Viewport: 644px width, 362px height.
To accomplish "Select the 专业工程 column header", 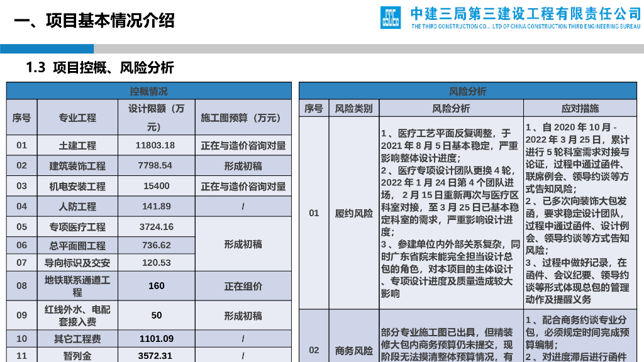I will 77,118.
